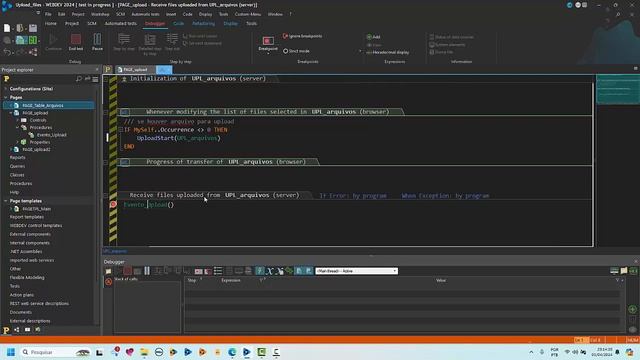Select REST web service descriptions item
This screenshot has width=640, height=360.
coord(39,304)
